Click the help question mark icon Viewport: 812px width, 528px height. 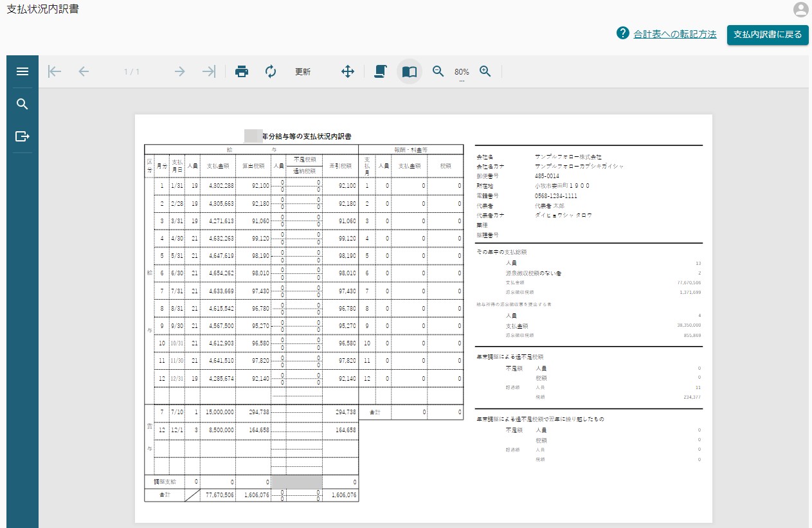pos(622,33)
